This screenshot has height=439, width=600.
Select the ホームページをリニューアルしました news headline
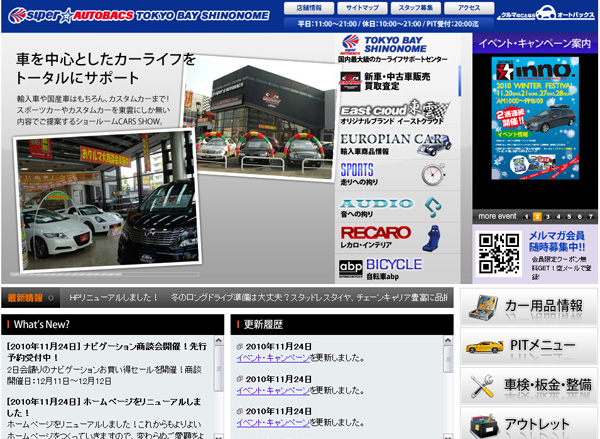[x=104, y=407]
